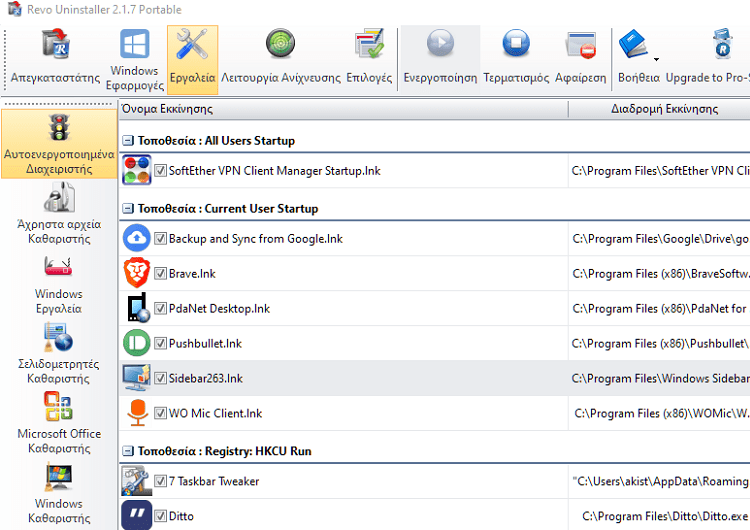This screenshot has height=530, width=750.
Task: Open Σελιδομετρητές Καθαριστής sidebar tool
Action: click(x=59, y=353)
